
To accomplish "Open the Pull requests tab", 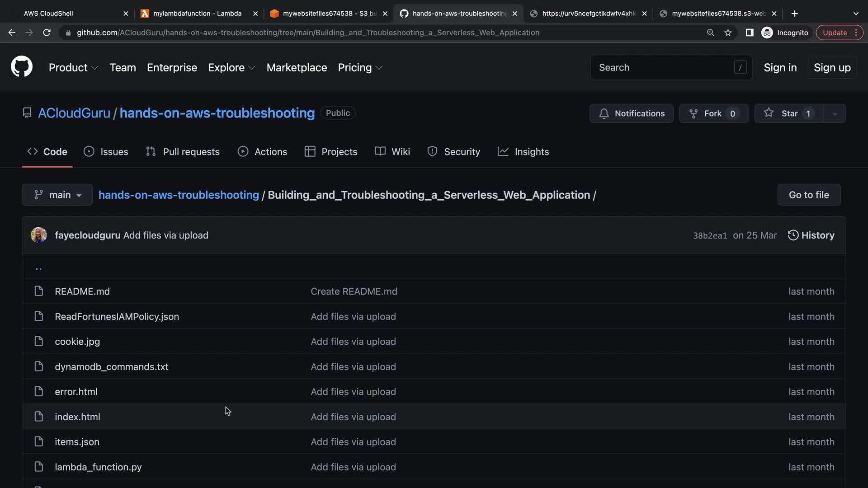I will (x=183, y=152).
